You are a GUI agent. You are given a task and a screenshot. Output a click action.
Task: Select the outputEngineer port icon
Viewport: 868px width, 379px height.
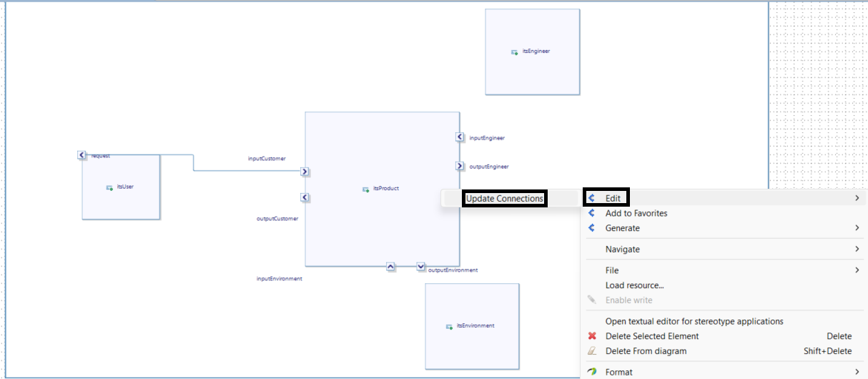point(460,166)
